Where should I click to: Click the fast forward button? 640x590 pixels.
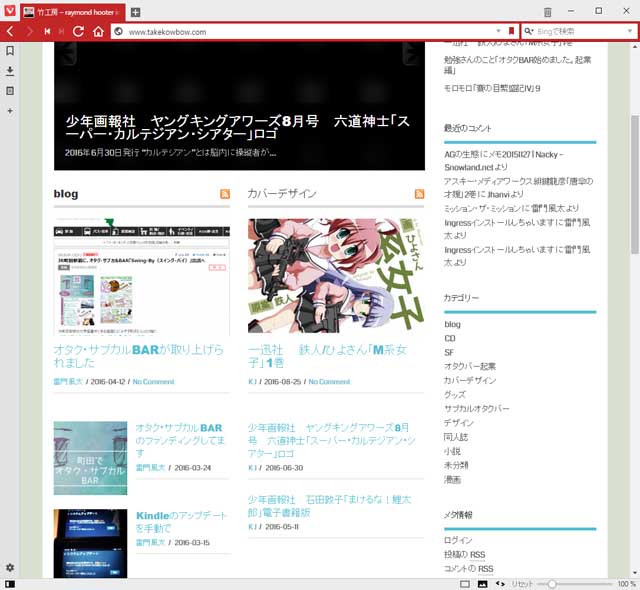pos(61,31)
